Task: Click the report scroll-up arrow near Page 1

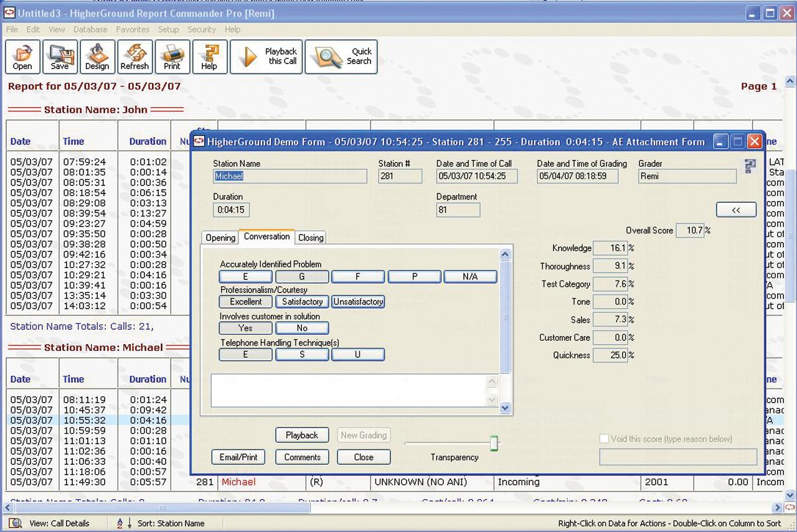Action: 790,82
